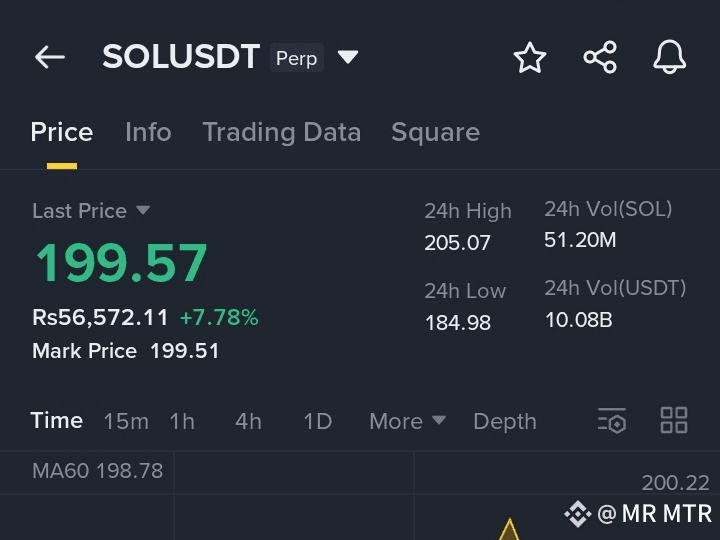The height and width of the screenshot is (540, 720).
Task: Select the 1D chart interval
Action: [x=318, y=421]
